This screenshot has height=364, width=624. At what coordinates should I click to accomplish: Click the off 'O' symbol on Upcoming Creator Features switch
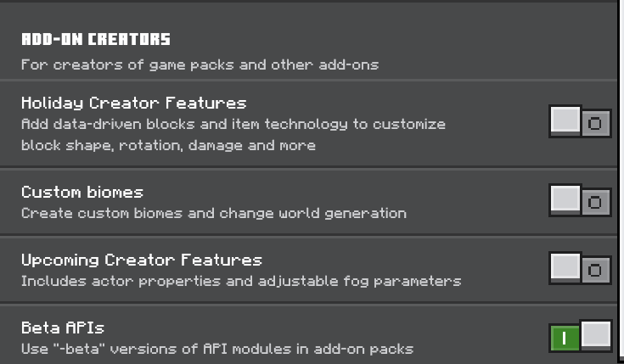click(595, 271)
